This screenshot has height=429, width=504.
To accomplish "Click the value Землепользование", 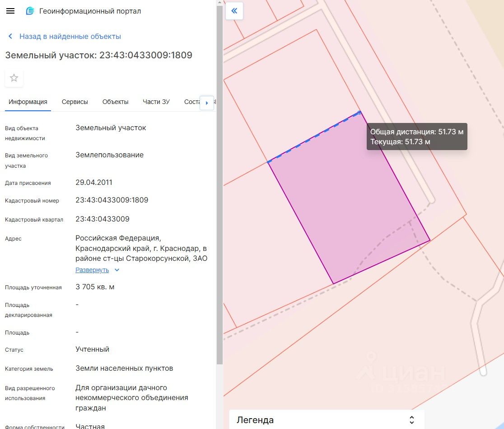I will tap(110, 155).
